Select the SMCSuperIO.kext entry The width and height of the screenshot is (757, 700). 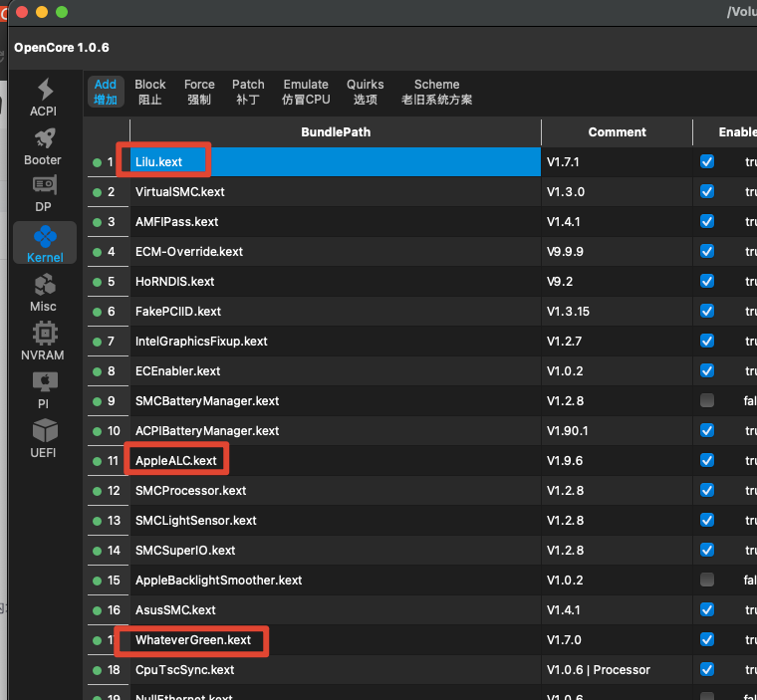[336, 551]
